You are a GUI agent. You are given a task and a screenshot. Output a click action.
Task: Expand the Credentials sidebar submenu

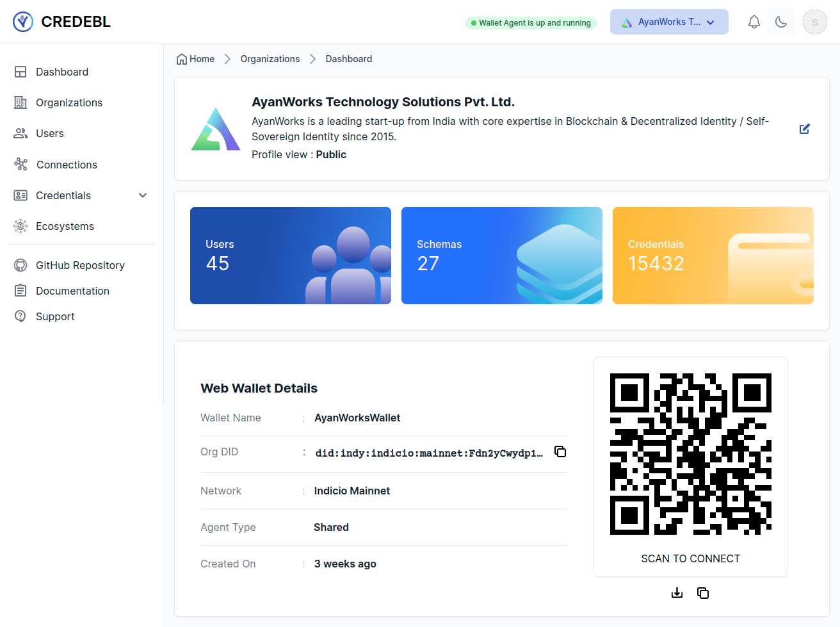coord(143,195)
